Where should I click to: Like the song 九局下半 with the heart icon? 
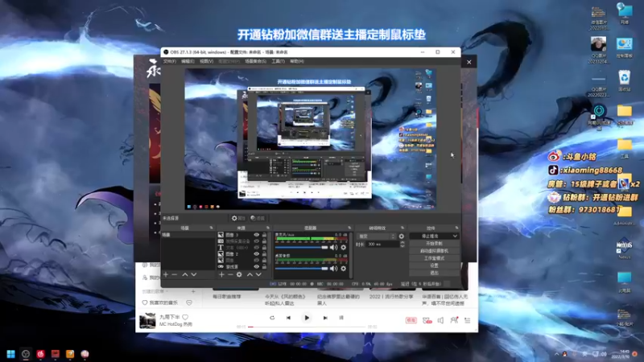(x=185, y=317)
